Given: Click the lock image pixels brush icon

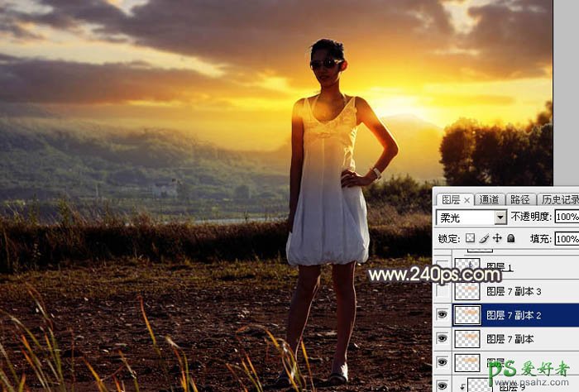Looking at the screenshot, I should click(x=483, y=238).
